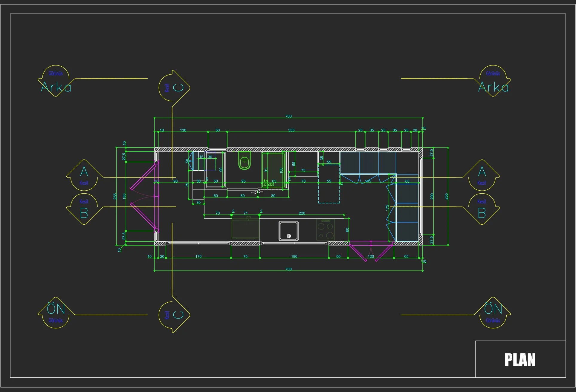Click the 120 dimension text at the door
Image resolution: width=576 pixels, height=392 pixels.
(x=371, y=257)
